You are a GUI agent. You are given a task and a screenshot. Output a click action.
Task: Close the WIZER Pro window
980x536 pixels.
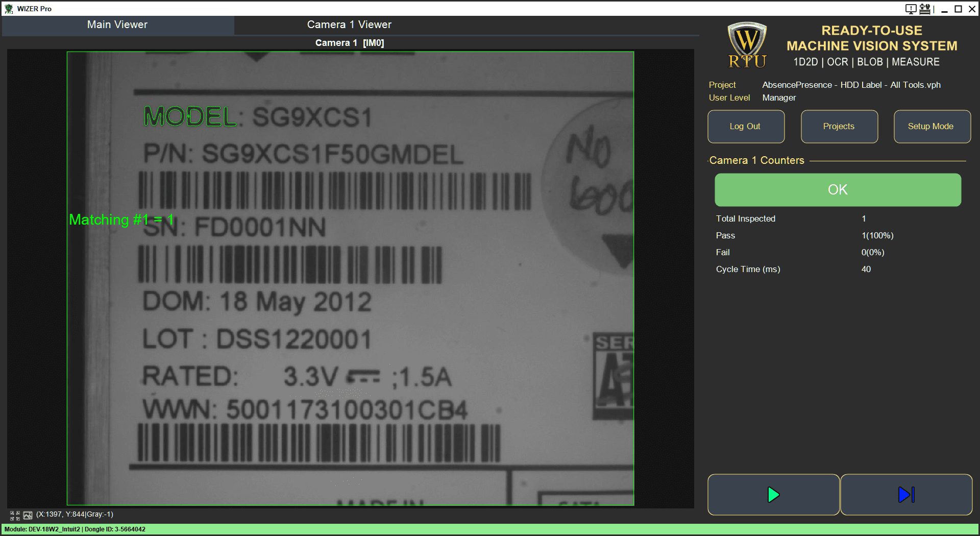pyautogui.click(x=972, y=9)
